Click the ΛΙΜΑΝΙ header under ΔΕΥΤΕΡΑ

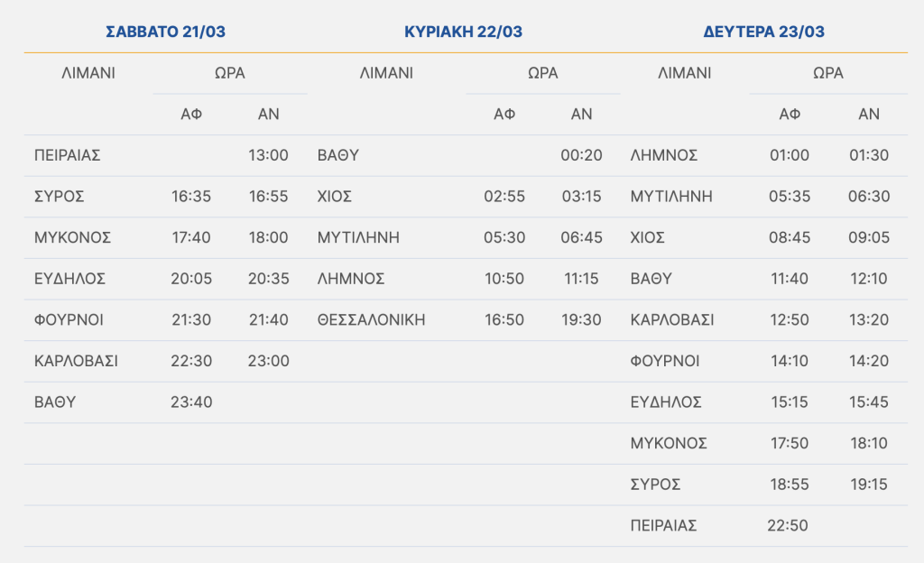(685, 73)
